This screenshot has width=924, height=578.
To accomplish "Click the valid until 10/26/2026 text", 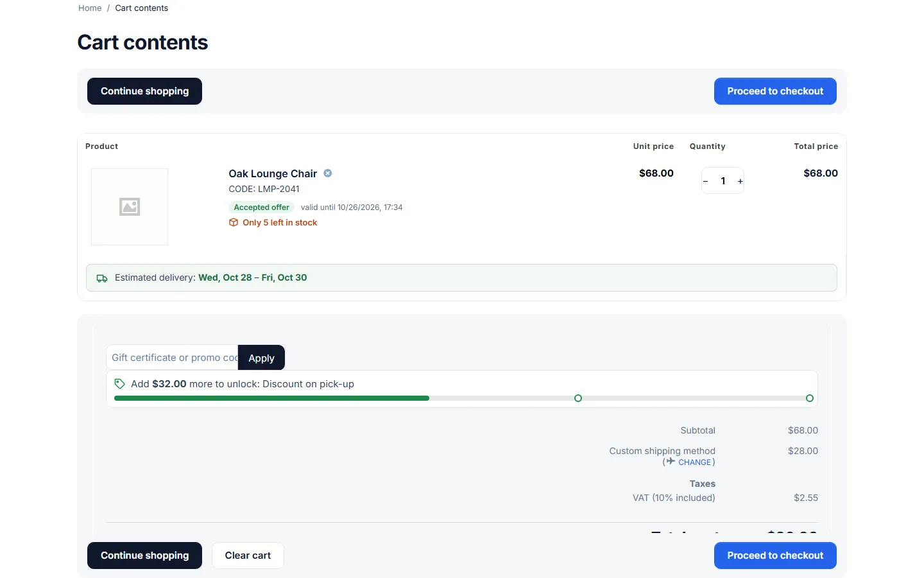I will coord(352,207).
